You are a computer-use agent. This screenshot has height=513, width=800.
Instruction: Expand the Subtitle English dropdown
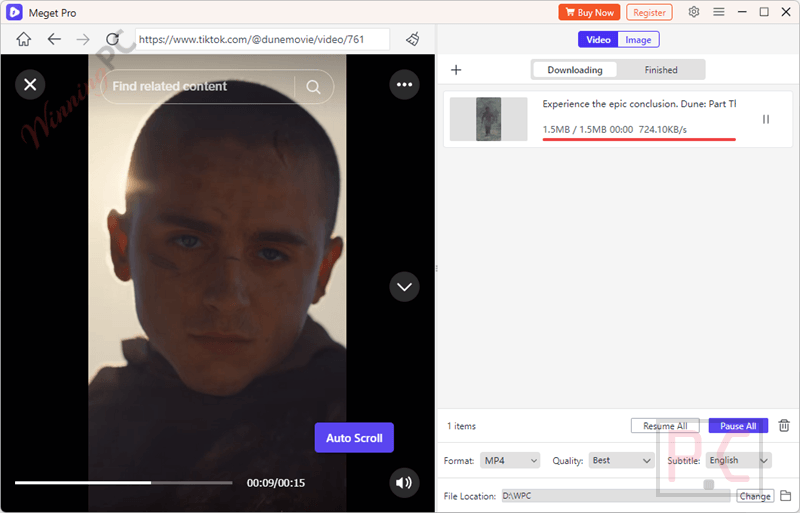(x=738, y=460)
